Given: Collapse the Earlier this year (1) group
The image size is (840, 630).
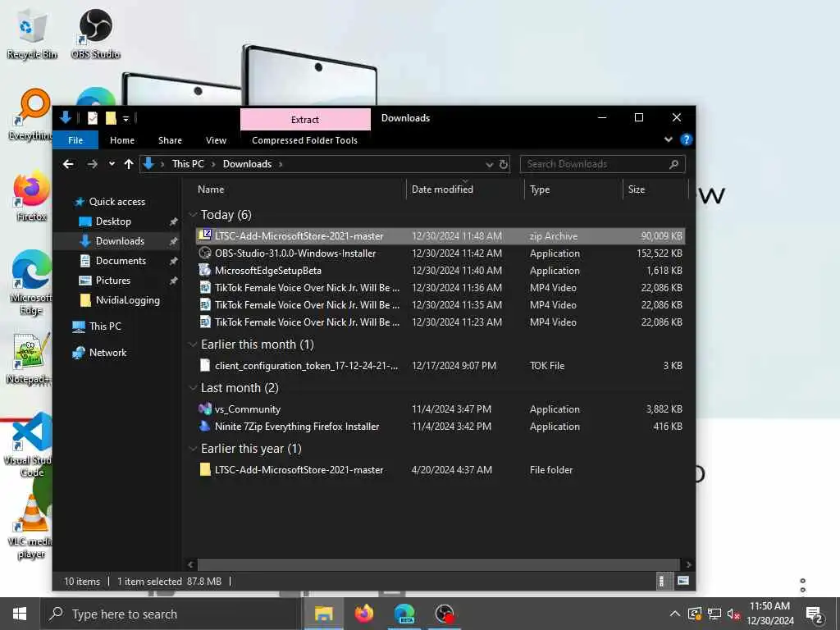Looking at the screenshot, I should point(193,449).
